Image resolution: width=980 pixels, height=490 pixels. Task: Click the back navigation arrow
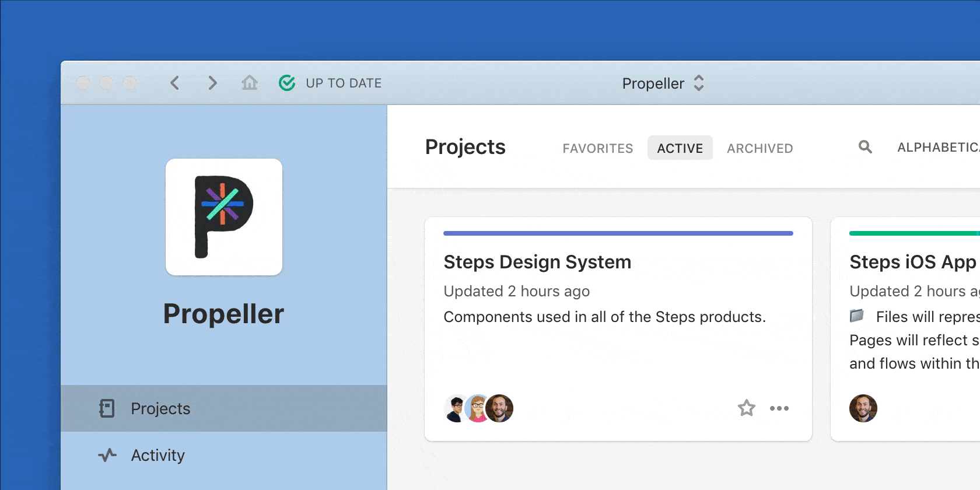click(x=174, y=83)
